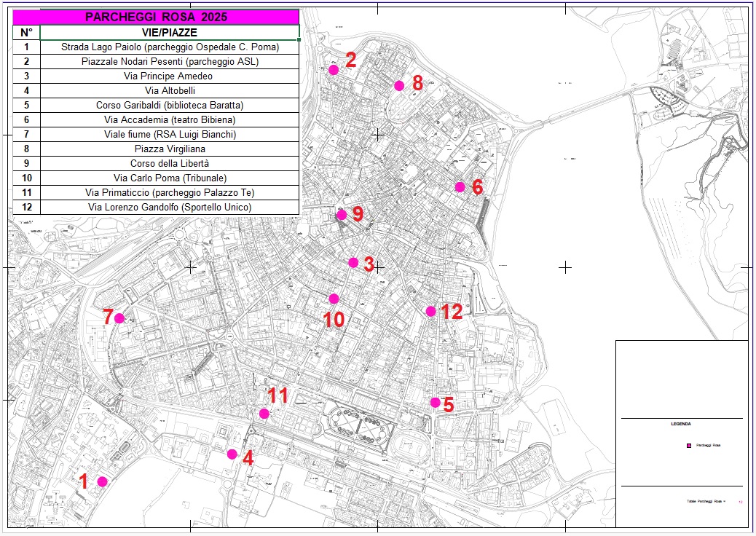756x536 pixels.
Task: Click the VIE/PIAZZE column header
Action: 170,32
